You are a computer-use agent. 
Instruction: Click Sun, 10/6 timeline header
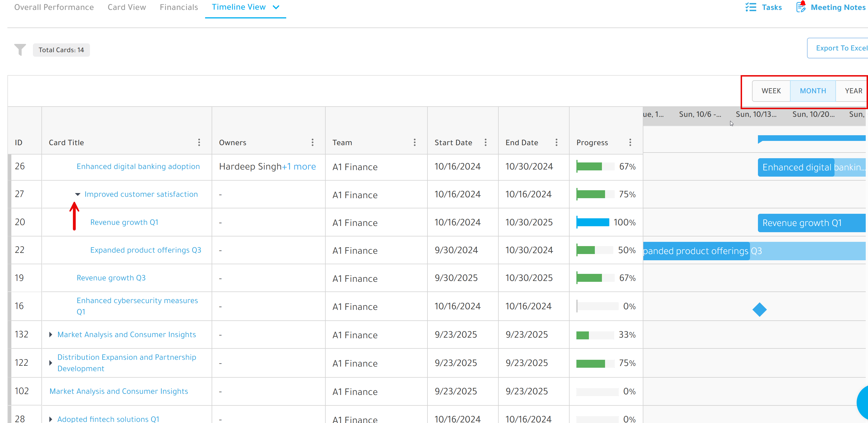(700, 114)
